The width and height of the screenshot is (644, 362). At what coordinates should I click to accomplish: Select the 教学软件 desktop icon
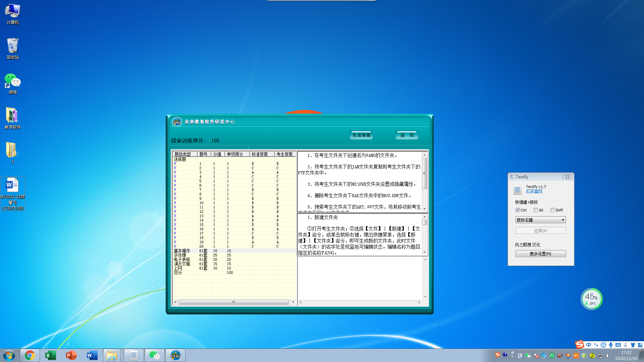click(13, 118)
